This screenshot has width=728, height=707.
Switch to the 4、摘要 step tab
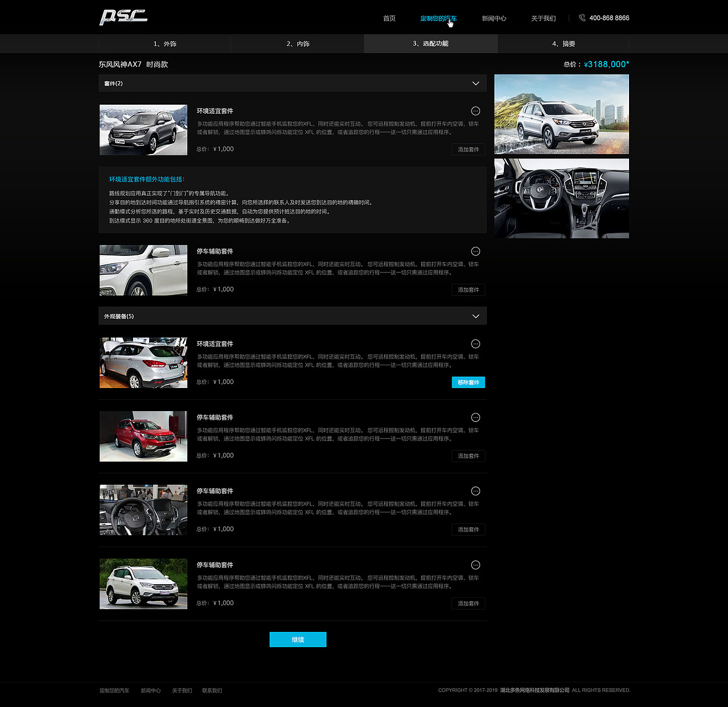point(564,44)
